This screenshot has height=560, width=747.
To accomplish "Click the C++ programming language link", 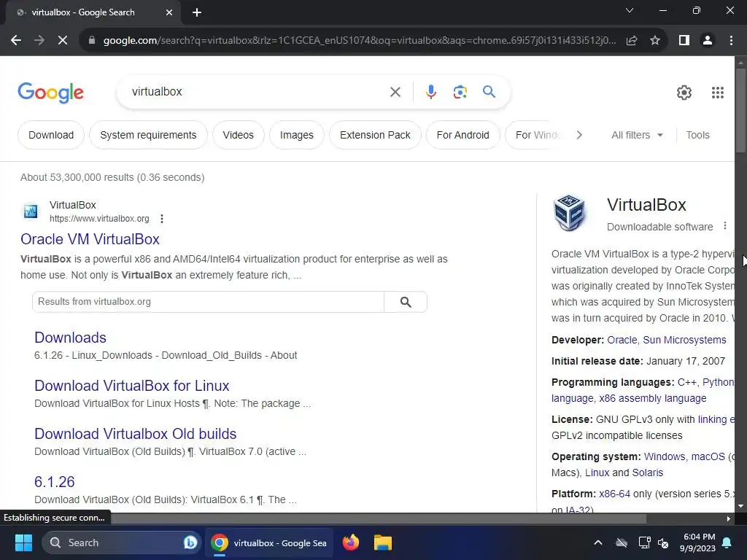I will tap(686, 382).
